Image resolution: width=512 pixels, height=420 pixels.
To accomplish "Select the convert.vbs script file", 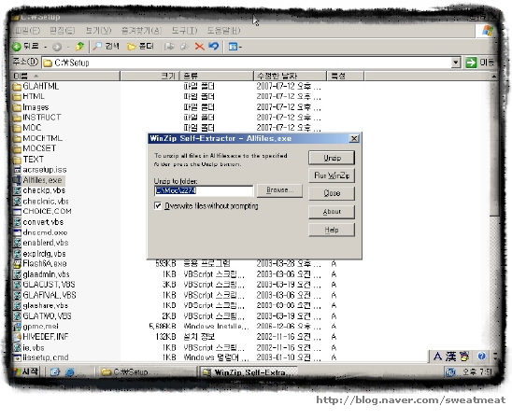I will click(38, 222).
